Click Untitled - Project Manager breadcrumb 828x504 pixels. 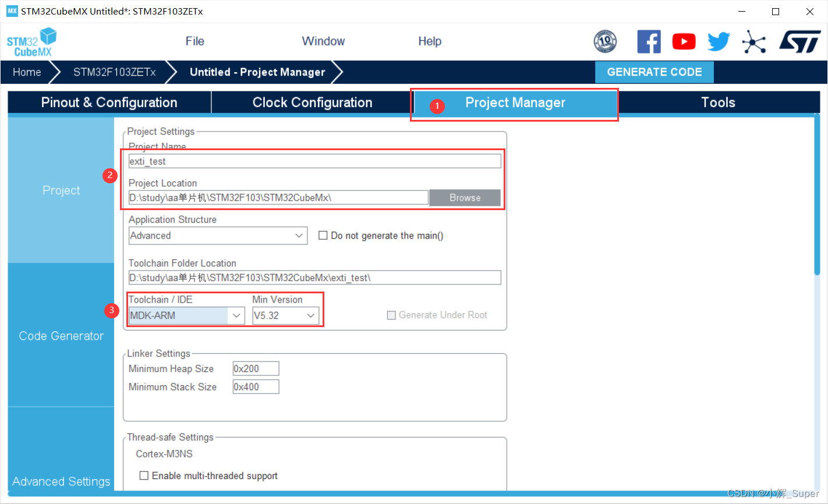pos(257,72)
